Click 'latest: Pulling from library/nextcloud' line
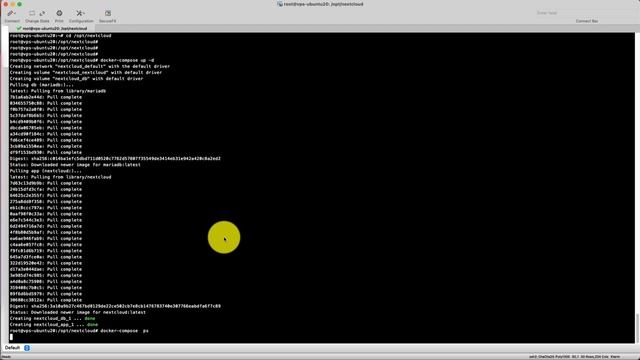 pyautogui.click(x=60, y=177)
